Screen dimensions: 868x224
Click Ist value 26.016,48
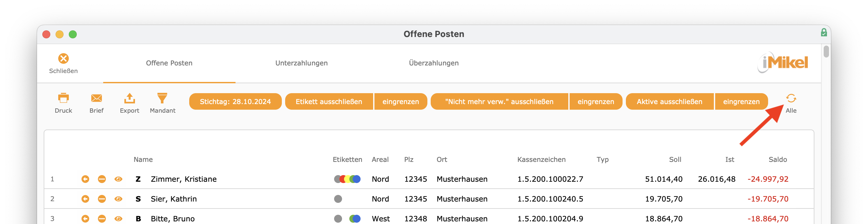click(717, 179)
